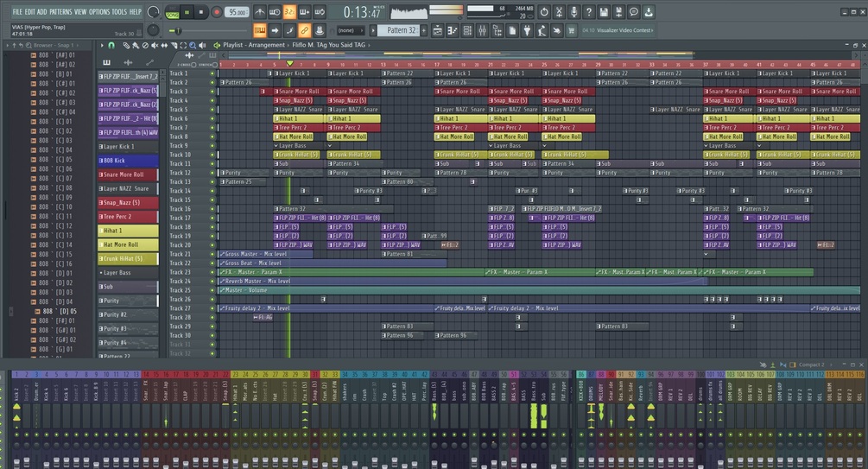The image size is (868, 469).
Task: Select the playlist Delete tool
Action: tap(145, 46)
